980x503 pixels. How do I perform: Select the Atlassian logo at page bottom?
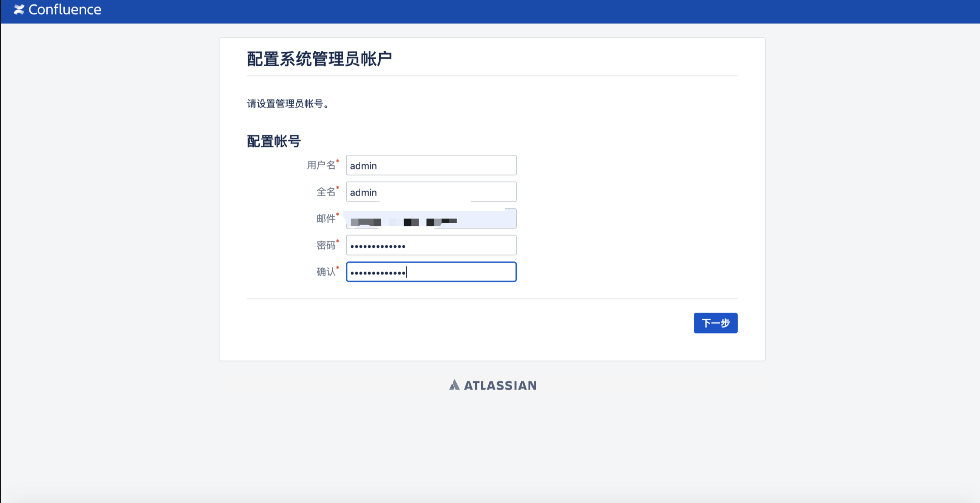(493, 385)
